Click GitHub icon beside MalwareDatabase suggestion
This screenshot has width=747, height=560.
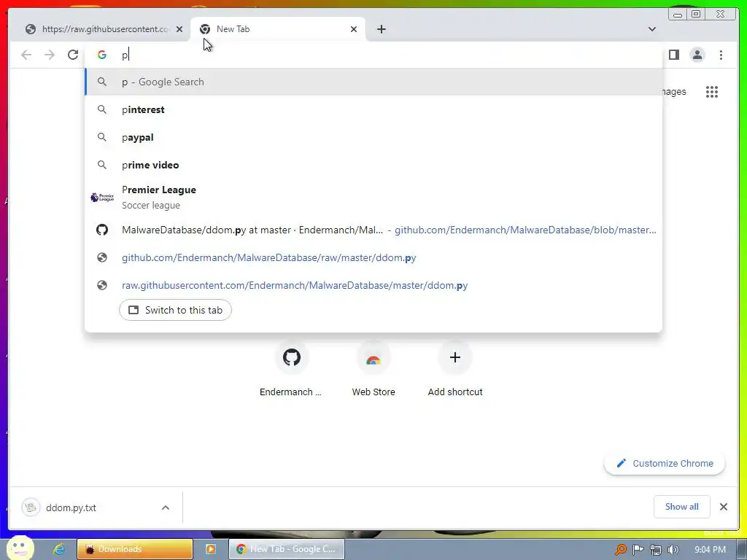tap(102, 230)
